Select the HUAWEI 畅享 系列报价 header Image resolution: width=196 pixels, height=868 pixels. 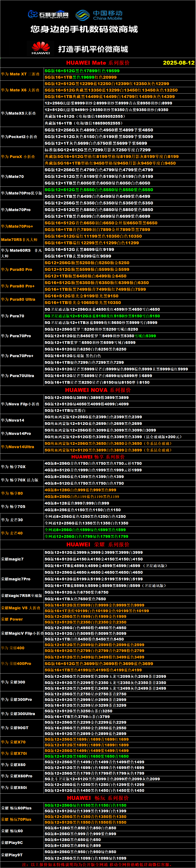pyautogui.click(x=98, y=457)
